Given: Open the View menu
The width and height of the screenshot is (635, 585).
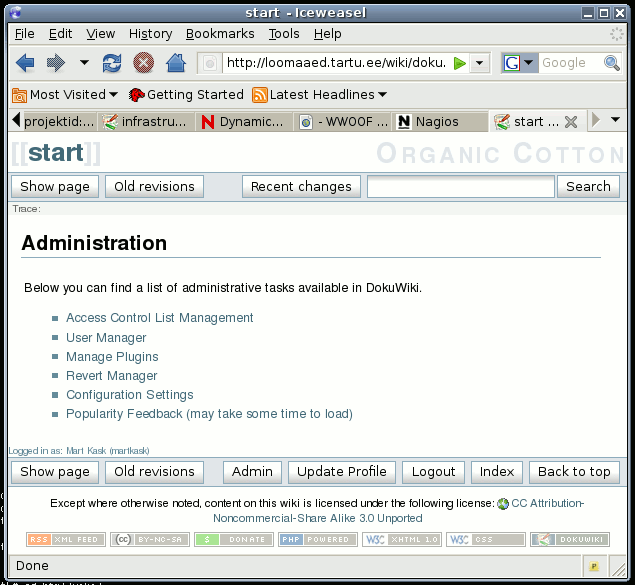Looking at the screenshot, I should 100,34.
